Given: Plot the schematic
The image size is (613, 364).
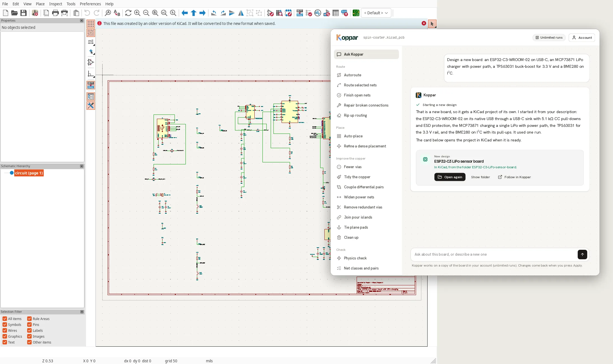Looking at the screenshot, I should pyautogui.click(x=65, y=13).
